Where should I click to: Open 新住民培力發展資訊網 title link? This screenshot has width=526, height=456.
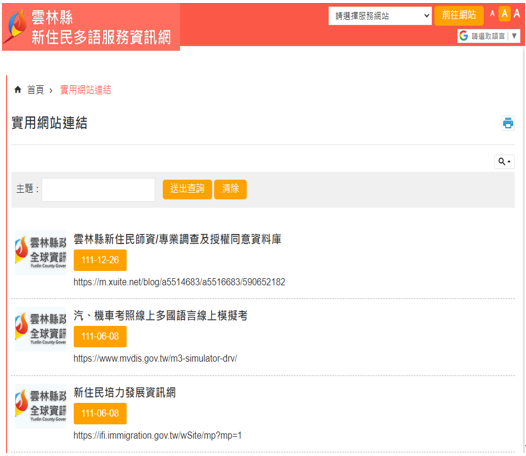[124, 392]
